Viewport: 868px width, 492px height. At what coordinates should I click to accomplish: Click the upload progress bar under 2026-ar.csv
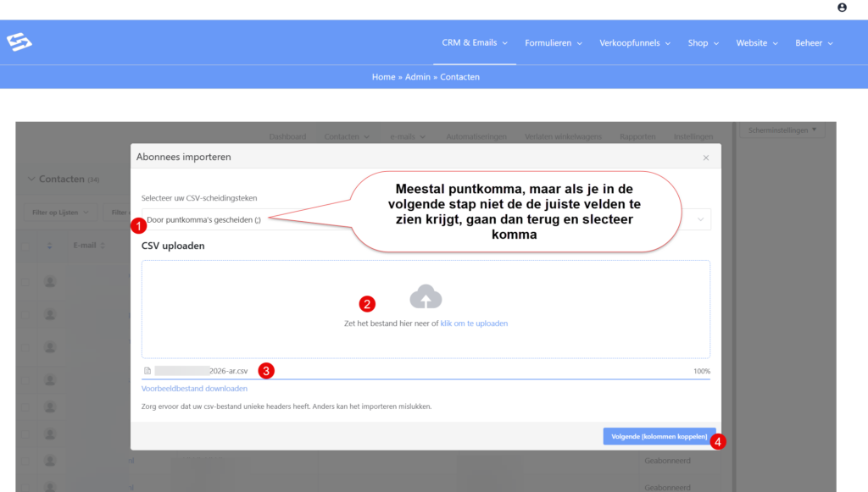click(426, 379)
